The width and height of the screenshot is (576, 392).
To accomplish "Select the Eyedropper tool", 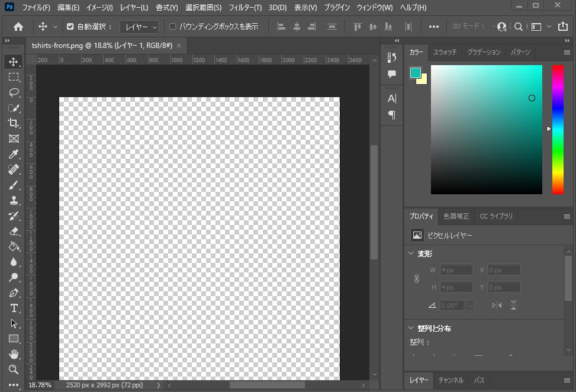I will point(14,154).
